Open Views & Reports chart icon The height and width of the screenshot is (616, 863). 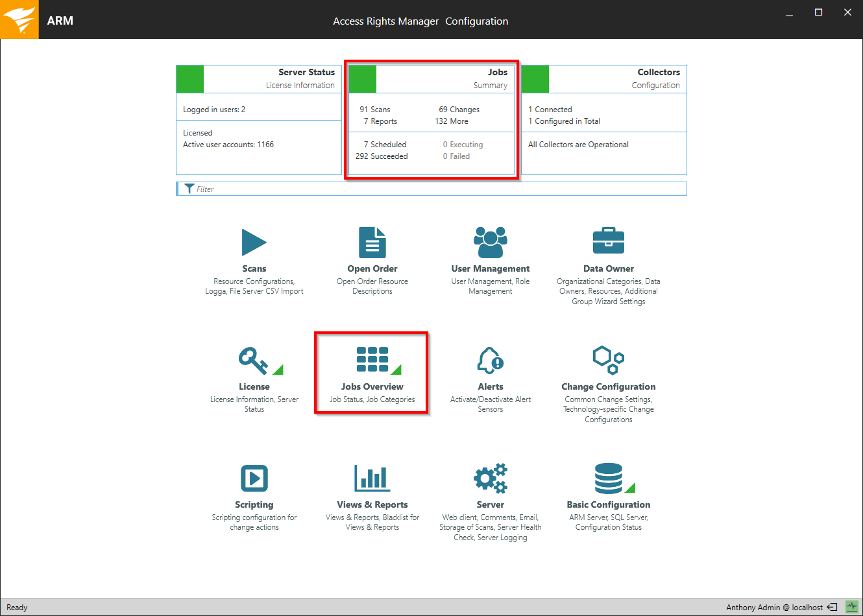372,479
